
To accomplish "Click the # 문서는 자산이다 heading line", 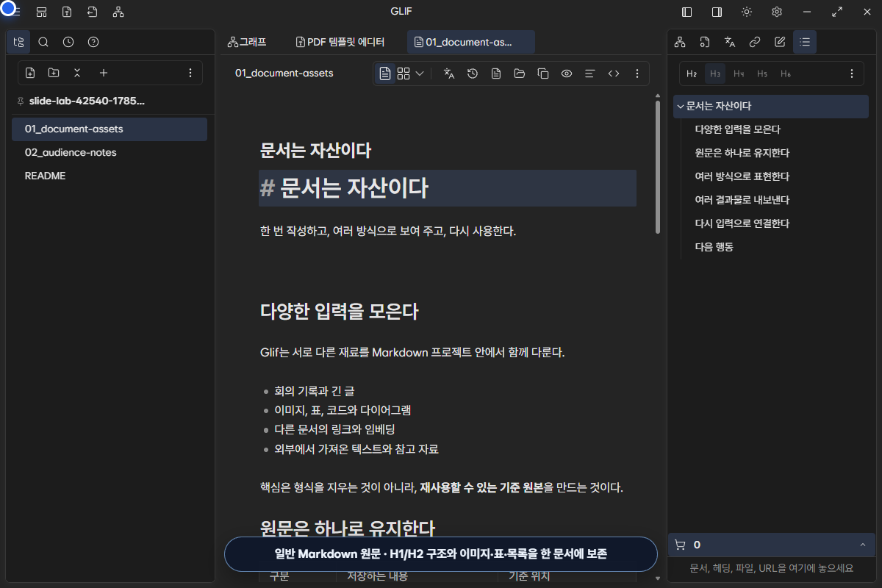I will tap(447, 188).
